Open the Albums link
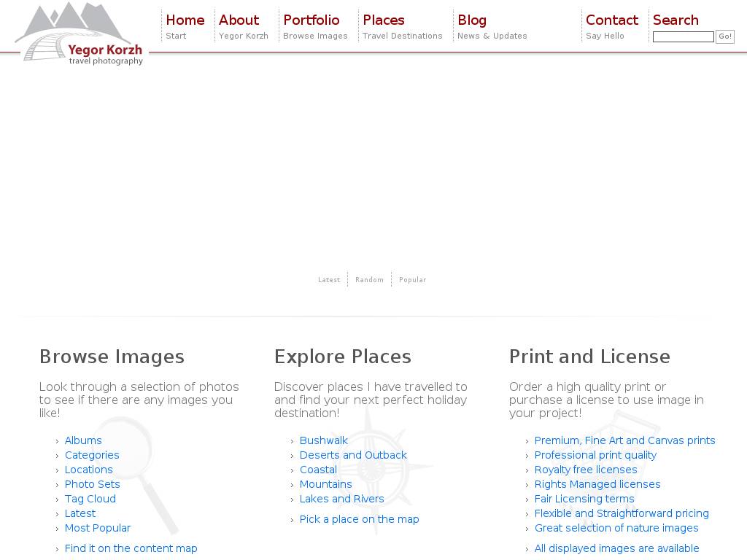Viewport: 747px width, 560px height. [83, 440]
